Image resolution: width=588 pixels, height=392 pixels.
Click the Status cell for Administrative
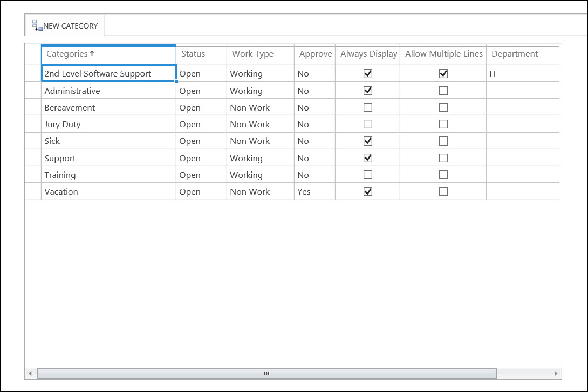coord(201,91)
